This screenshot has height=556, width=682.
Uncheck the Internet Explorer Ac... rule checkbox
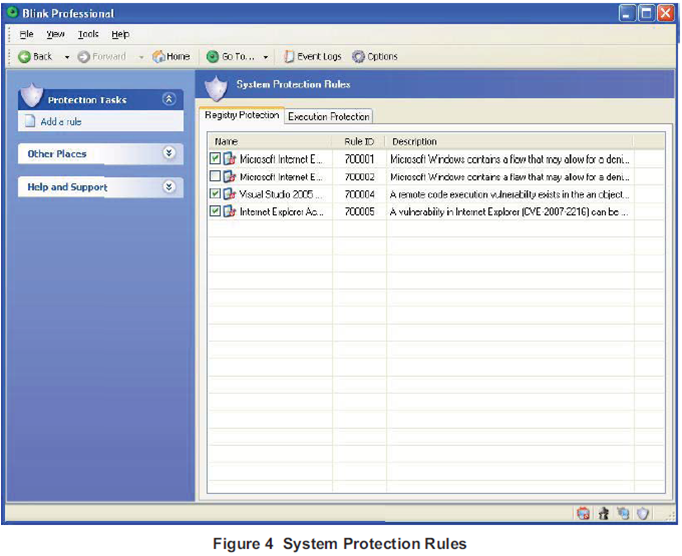click(x=215, y=211)
